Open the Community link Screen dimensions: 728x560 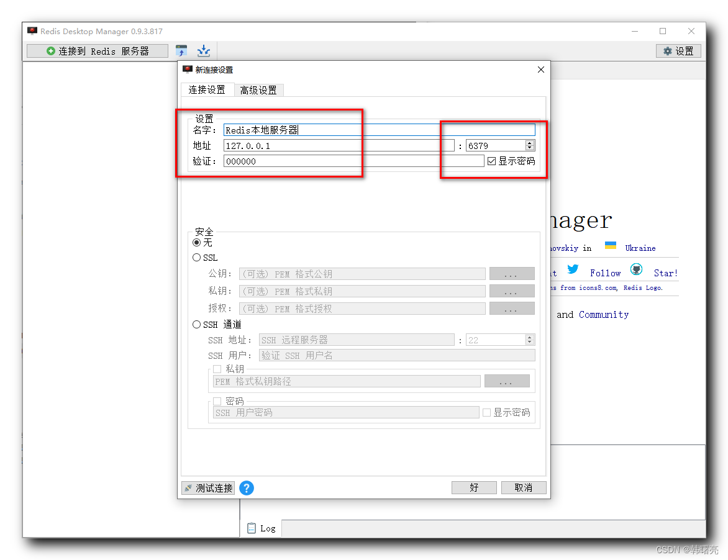point(604,315)
